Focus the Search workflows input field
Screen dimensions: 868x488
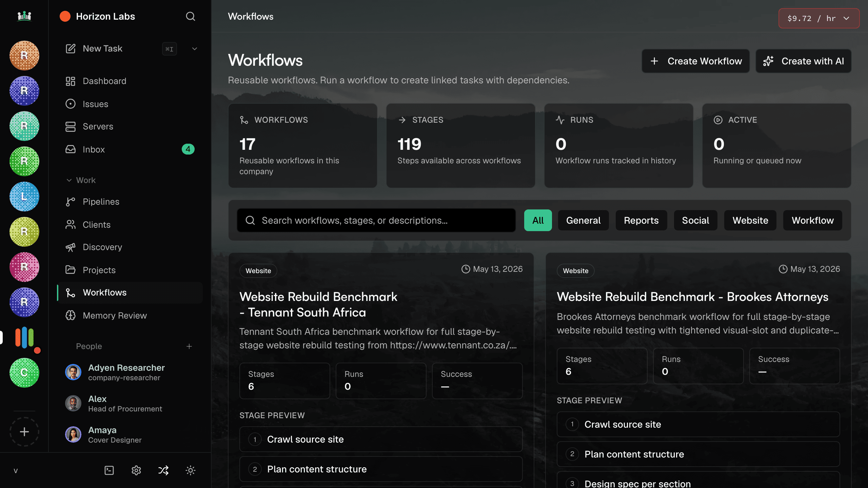point(376,220)
